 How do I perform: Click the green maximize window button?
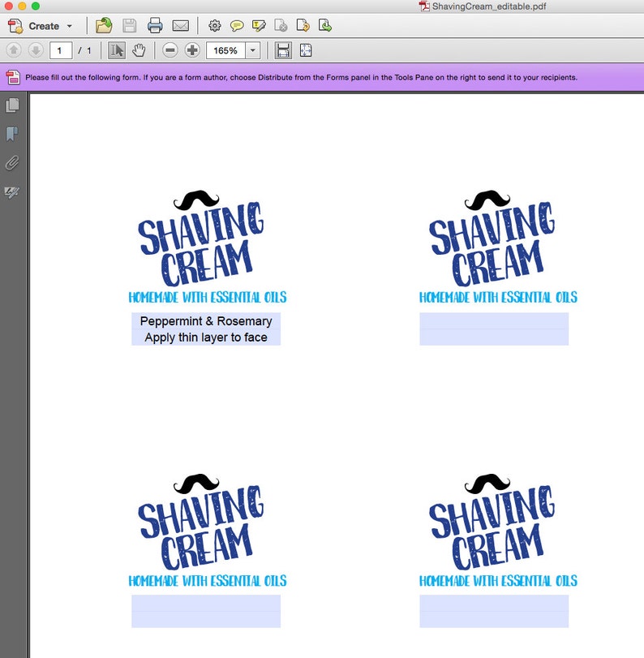pyautogui.click(x=36, y=6)
